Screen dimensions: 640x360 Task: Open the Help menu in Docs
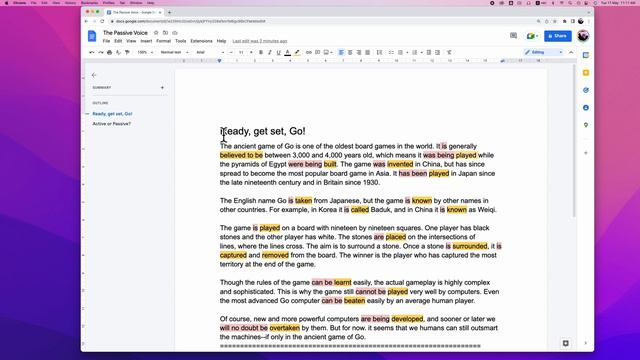[x=221, y=41]
